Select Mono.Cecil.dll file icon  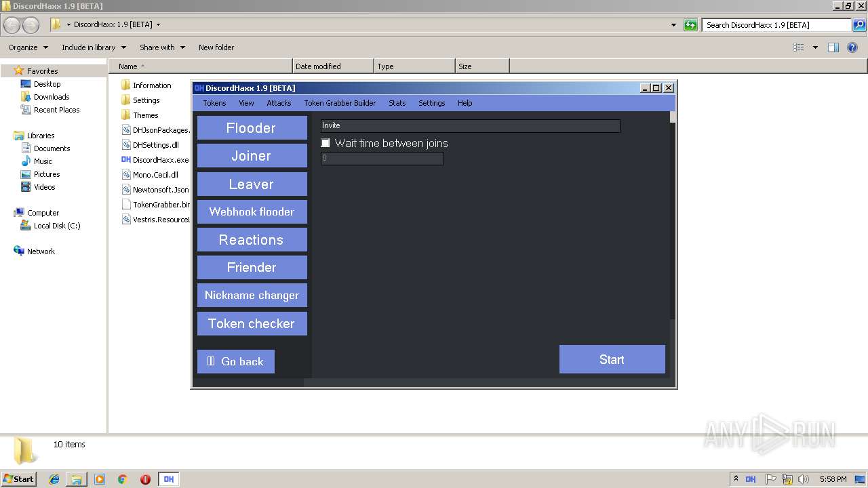click(x=126, y=175)
